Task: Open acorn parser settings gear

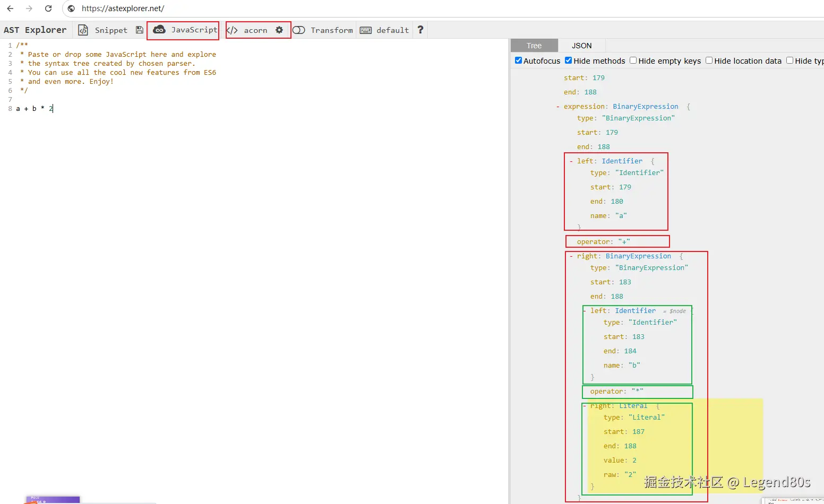Action: click(279, 30)
